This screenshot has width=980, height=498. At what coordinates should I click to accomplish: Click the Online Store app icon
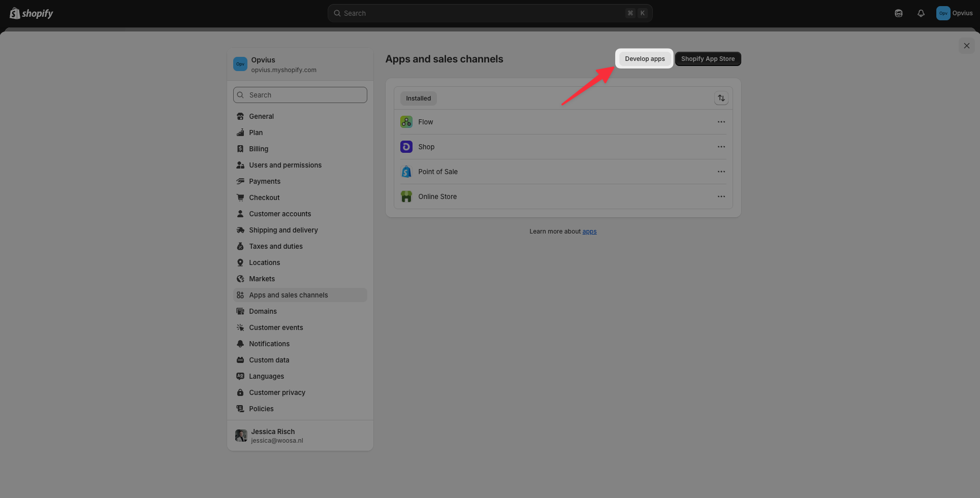[x=406, y=196]
